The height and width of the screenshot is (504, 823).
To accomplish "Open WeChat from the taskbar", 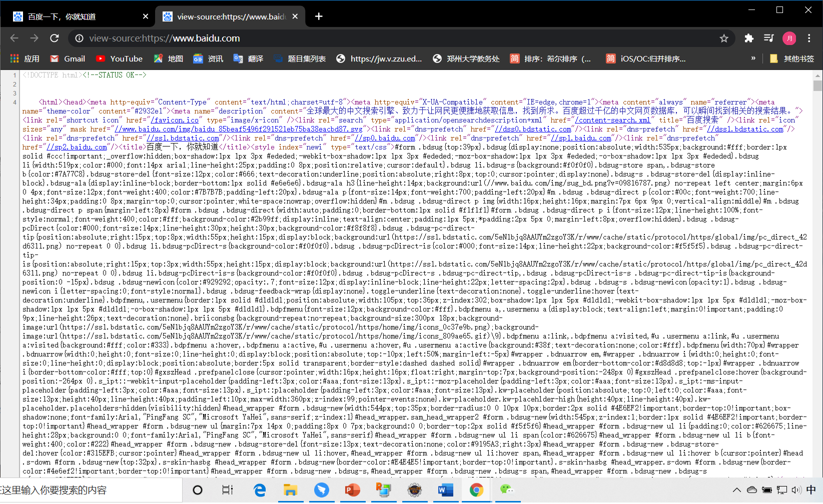I will tap(507, 490).
